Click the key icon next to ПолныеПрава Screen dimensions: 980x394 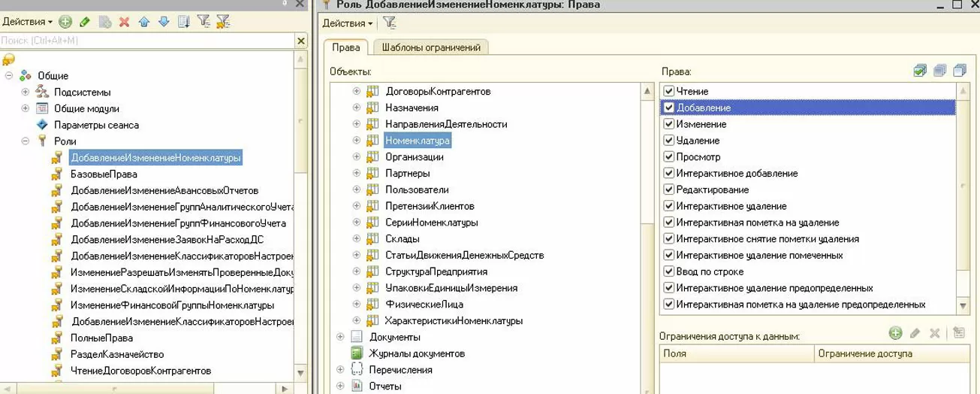[x=56, y=338]
